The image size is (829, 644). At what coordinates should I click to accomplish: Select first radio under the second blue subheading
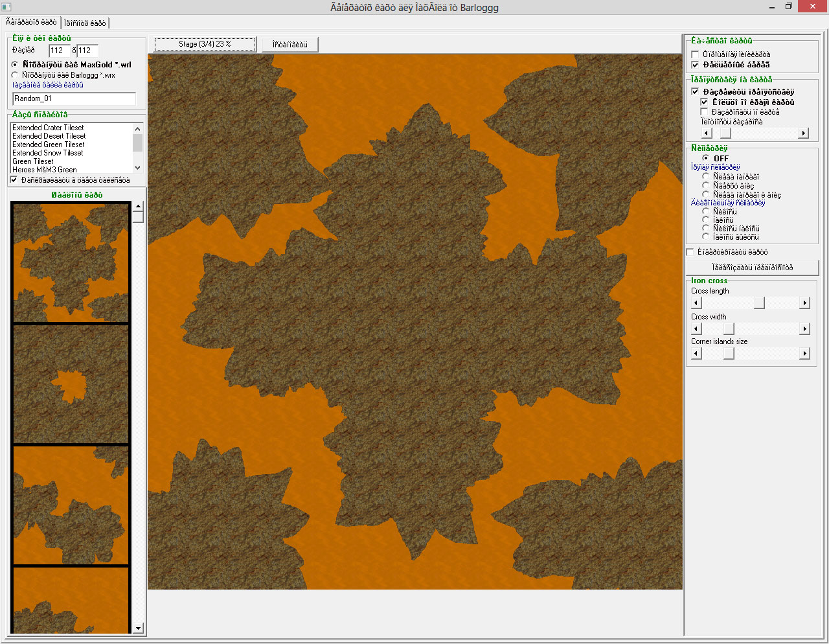[706, 211]
